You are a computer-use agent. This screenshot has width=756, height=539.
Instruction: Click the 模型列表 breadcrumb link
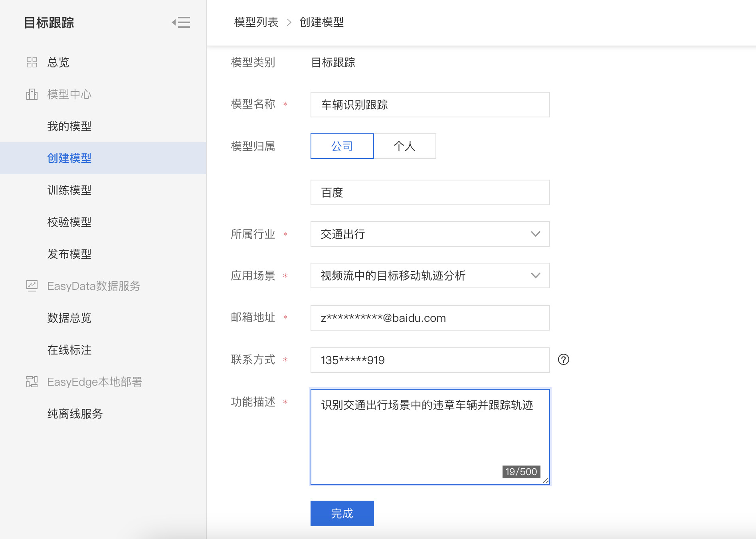(256, 22)
